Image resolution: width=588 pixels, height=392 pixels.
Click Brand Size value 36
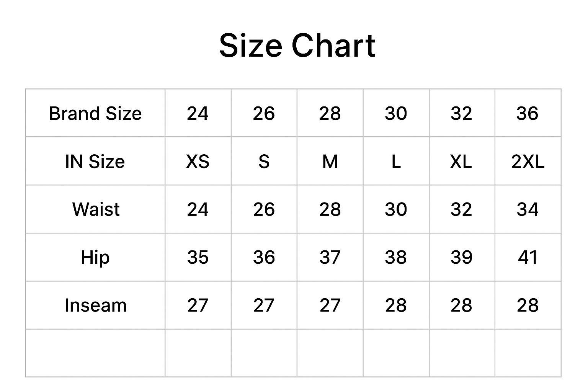[528, 114]
